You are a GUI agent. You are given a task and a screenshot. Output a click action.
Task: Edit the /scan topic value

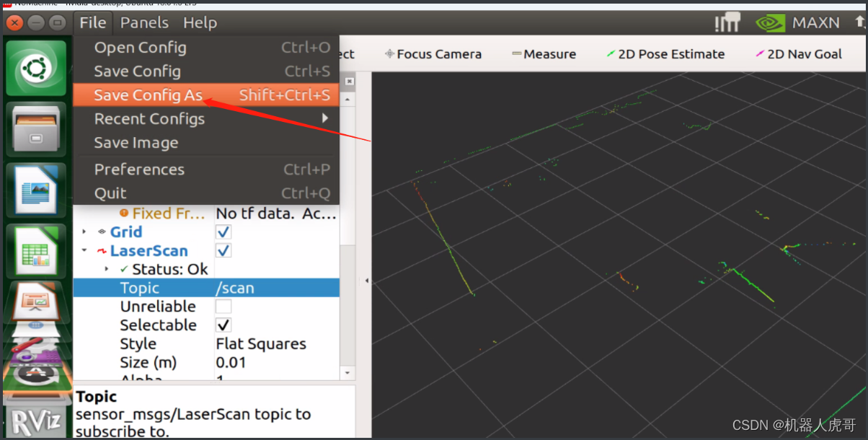(x=276, y=288)
